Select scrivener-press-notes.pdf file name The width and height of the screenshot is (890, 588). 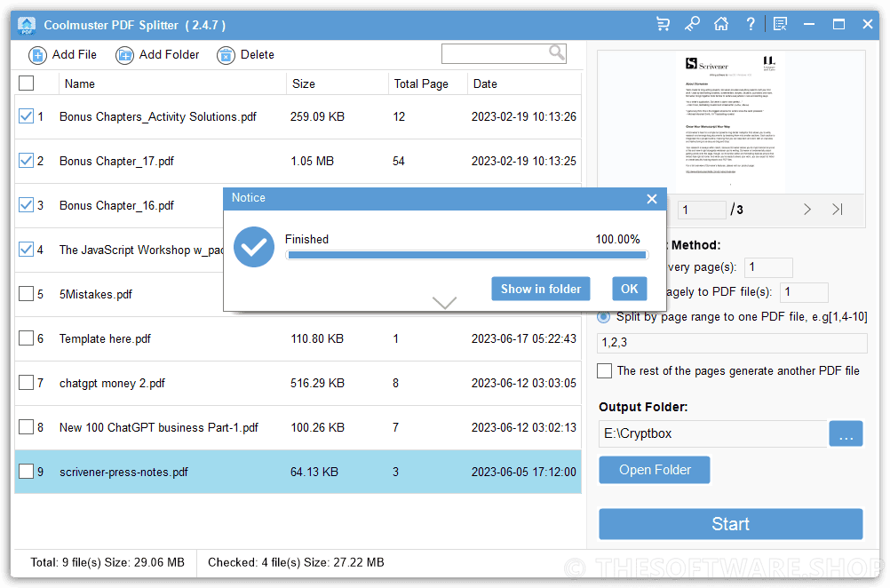click(x=123, y=472)
